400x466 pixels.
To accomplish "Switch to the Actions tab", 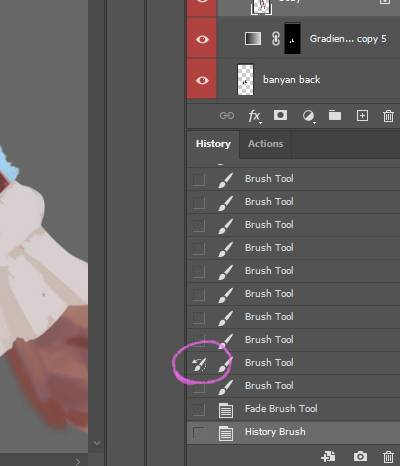I will coord(265,144).
